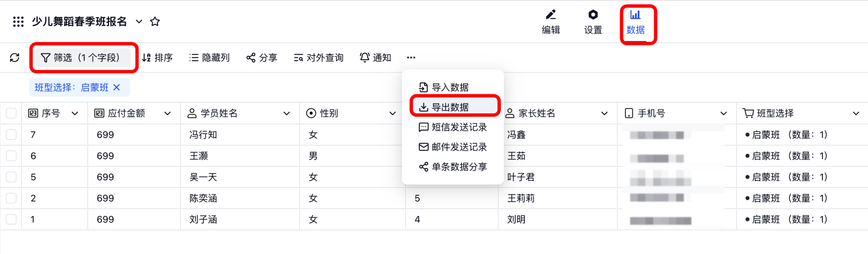Expand the form title dropdown arrow
868x254 pixels.
[139, 22]
